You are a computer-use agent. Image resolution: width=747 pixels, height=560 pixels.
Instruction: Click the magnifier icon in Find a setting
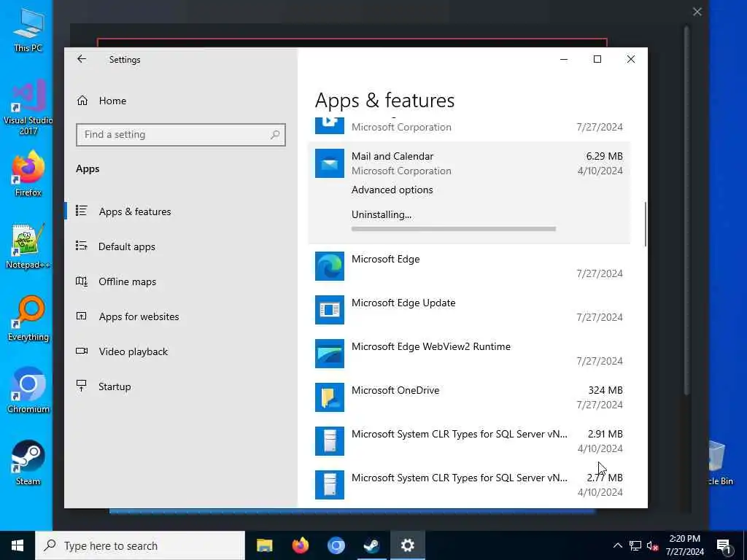[x=275, y=135]
